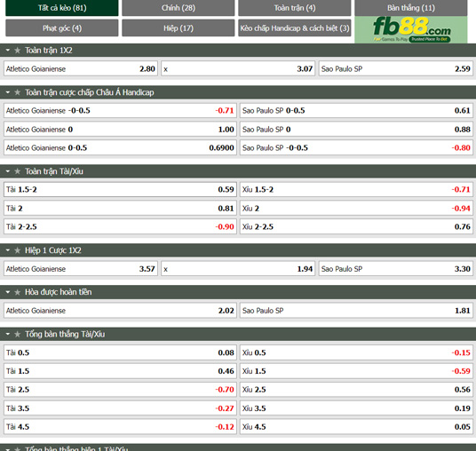Choose Tài 2.5 at -0.70
This screenshot has height=451, width=476.
point(120,390)
